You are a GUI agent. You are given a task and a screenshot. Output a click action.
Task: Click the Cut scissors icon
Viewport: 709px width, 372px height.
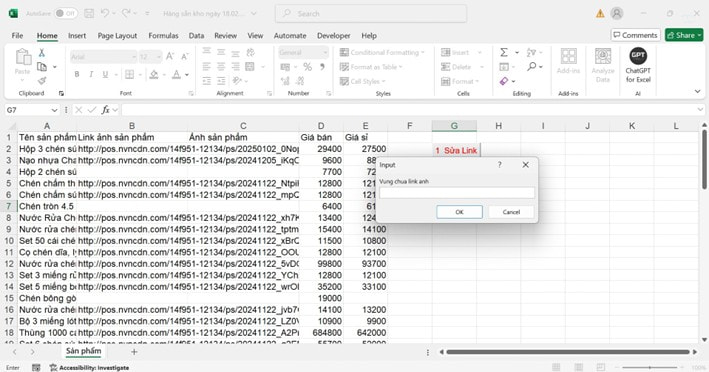pyautogui.click(x=42, y=53)
